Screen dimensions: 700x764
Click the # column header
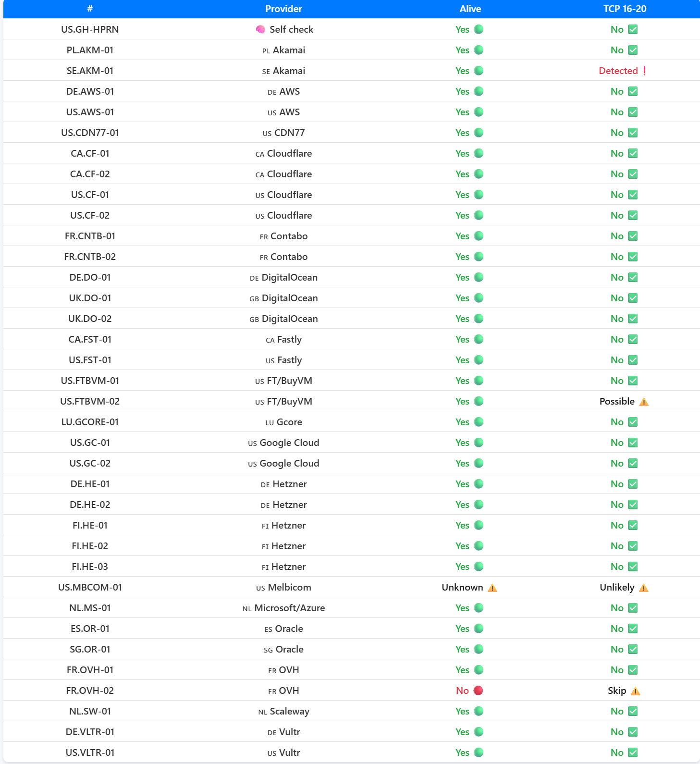click(x=90, y=9)
